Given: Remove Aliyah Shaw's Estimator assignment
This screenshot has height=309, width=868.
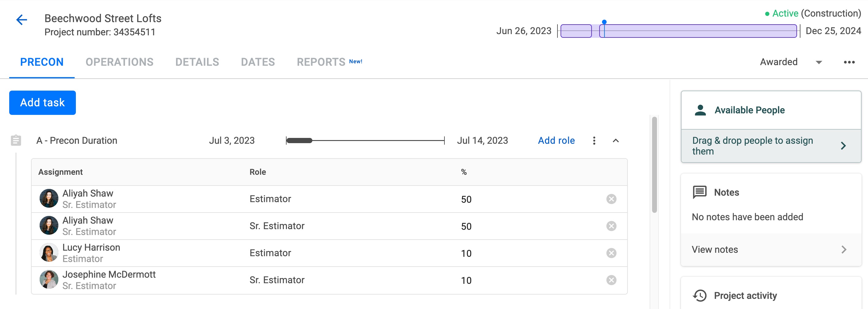Looking at the screenshot, I should [611, 199].
